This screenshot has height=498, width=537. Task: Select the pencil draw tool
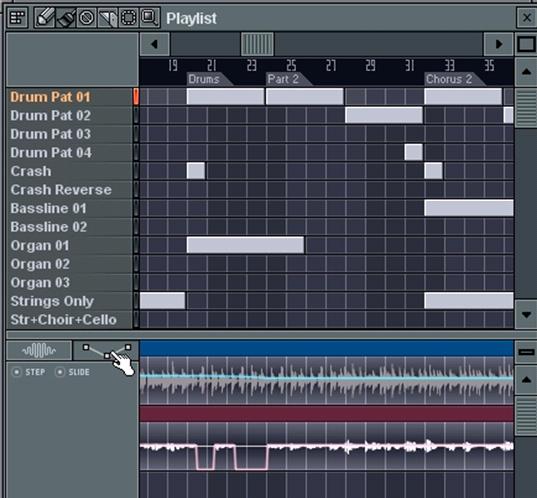click(45, 17)
